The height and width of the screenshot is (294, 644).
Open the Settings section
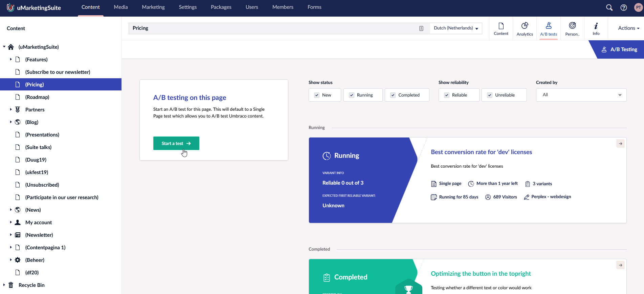pos(187,7)
